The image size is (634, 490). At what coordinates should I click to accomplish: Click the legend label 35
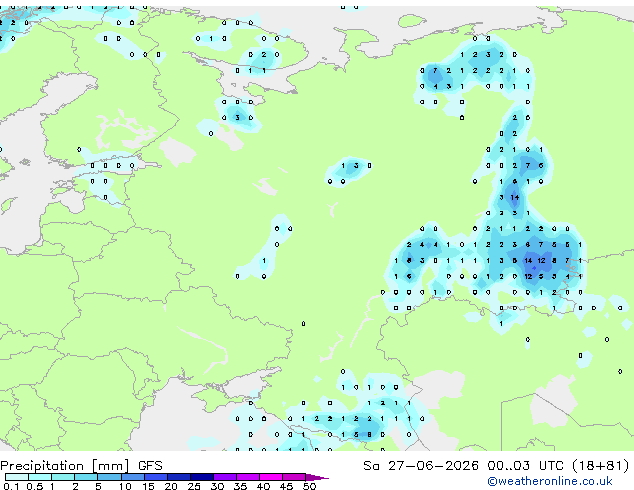[x=241, y=486]
